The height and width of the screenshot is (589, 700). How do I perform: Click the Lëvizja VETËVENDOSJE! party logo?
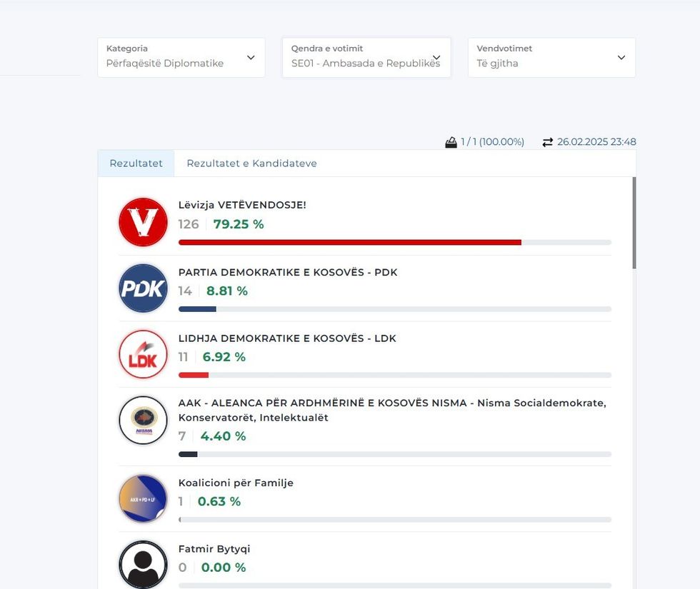(143, 222)
